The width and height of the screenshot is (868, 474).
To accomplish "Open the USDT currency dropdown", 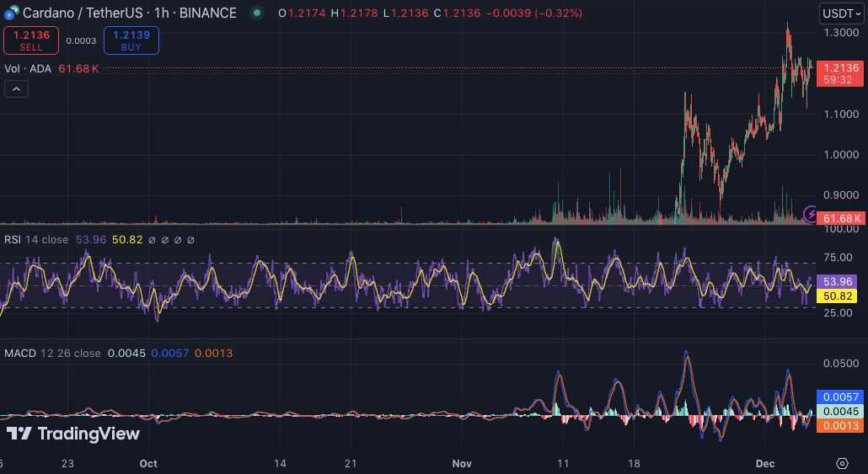I will (x=840, y=13).
